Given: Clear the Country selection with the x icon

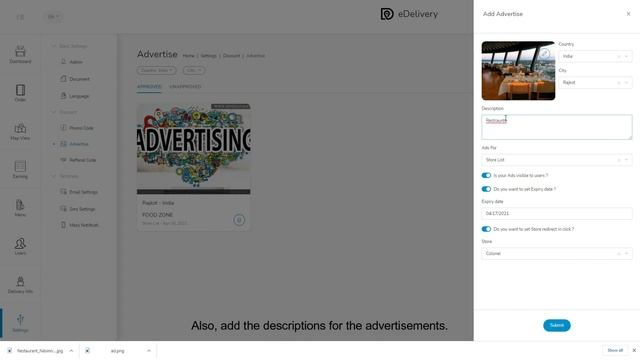Looking at the screenshot, I should (619, 56).
